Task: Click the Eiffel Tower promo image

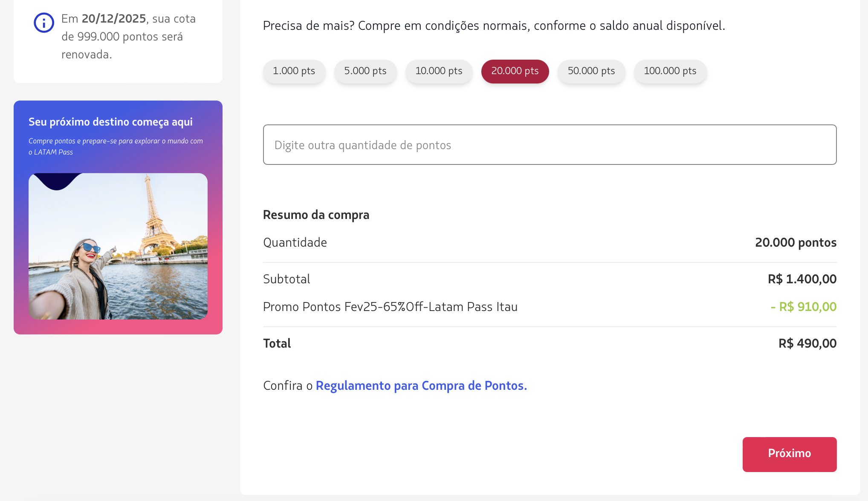Action: [x=118, y=246]
